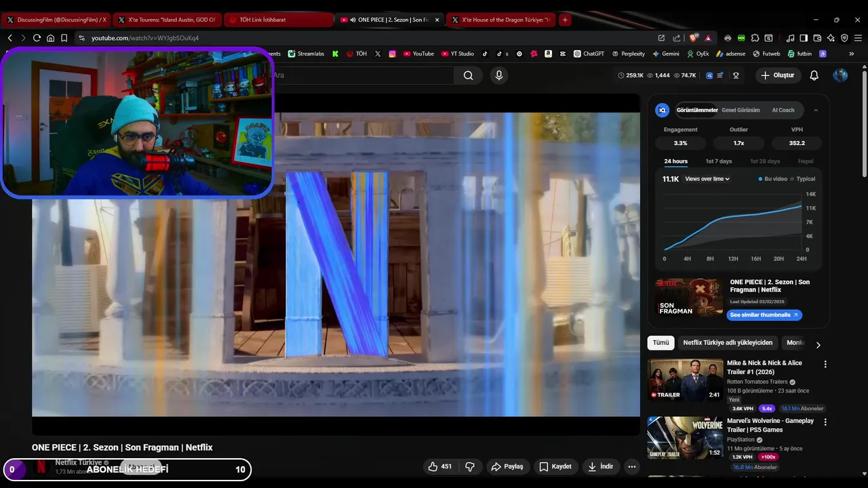Open Marvel's Wolverine gameplay trailer thumbnail

[x=685, y=438]
